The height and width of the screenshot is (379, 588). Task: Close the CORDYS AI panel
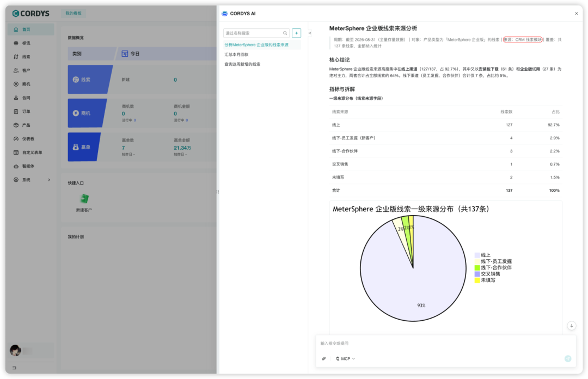577,14
